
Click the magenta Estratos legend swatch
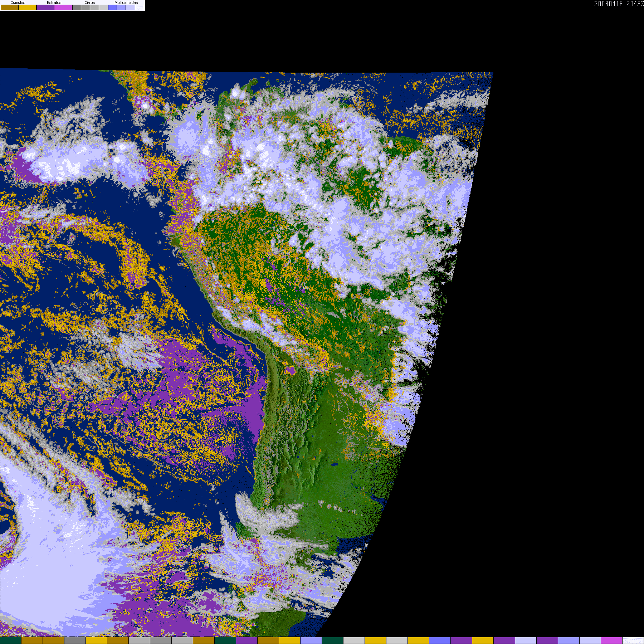(x=63, y=7)
